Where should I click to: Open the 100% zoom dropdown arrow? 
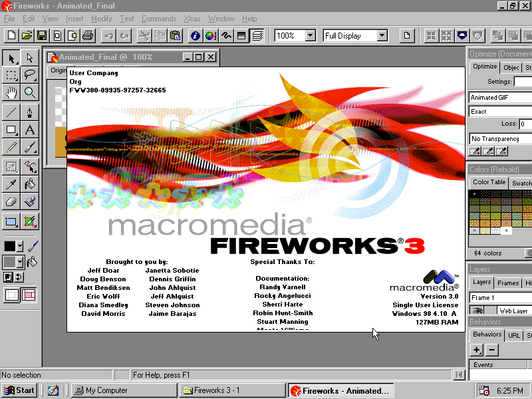(311, 36)
